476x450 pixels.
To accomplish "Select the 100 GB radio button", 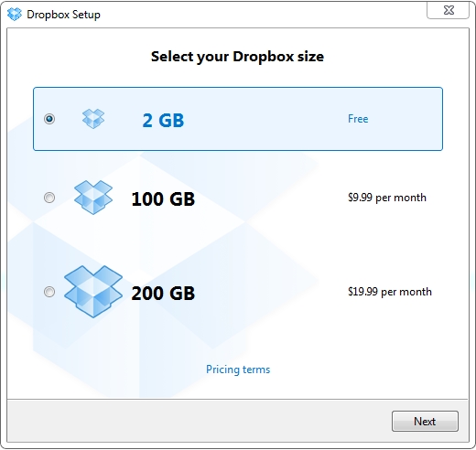I will tap(49, 198).
